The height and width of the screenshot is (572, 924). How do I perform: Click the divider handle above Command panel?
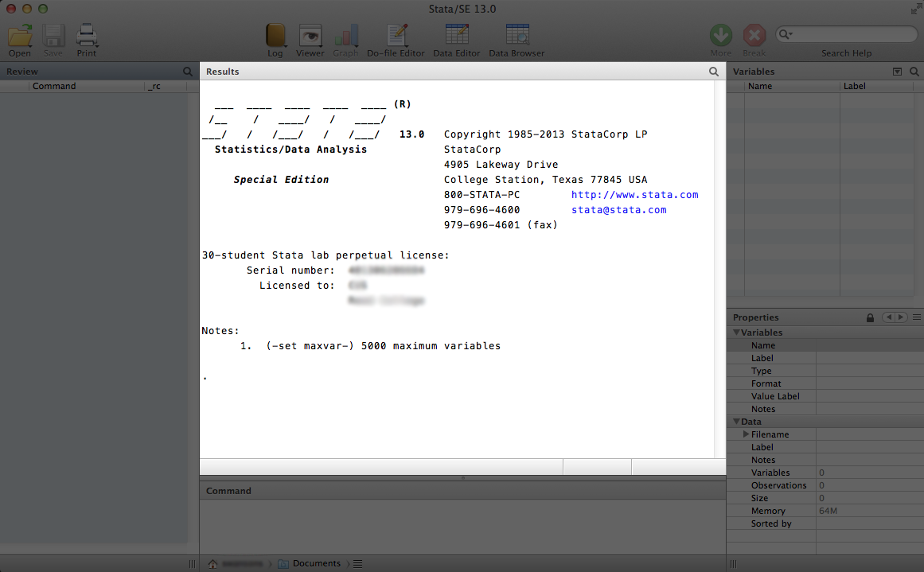coord(462,478)
